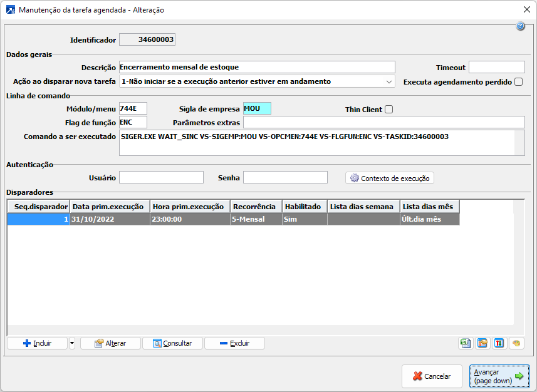This screenshot has height=392, width=537.
Task: Toggle the Thin Client checkbox
Action: [x=388, y=109]
